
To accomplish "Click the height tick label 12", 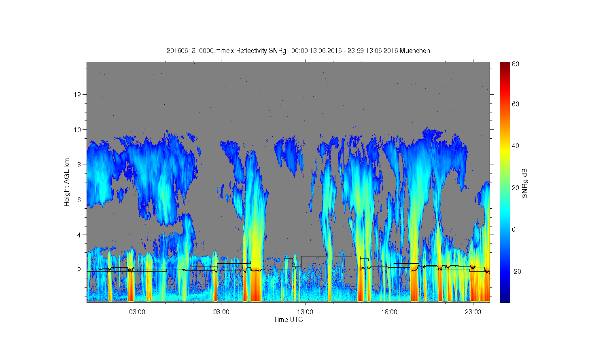I will [x=78, y=95].
